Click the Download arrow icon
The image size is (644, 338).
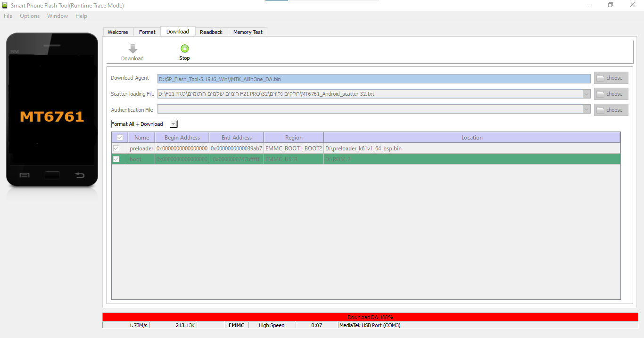tap(132, 49)
